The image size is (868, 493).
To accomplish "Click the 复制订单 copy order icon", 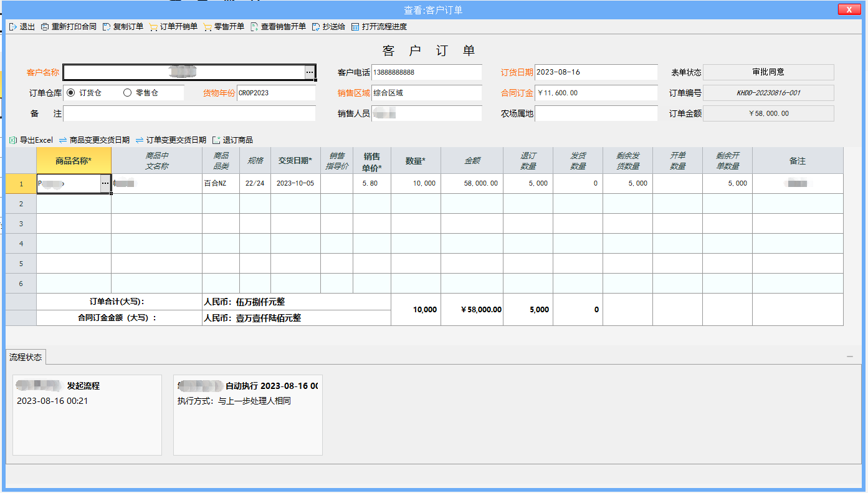I will pyautogui.click(x=107, y=27).
